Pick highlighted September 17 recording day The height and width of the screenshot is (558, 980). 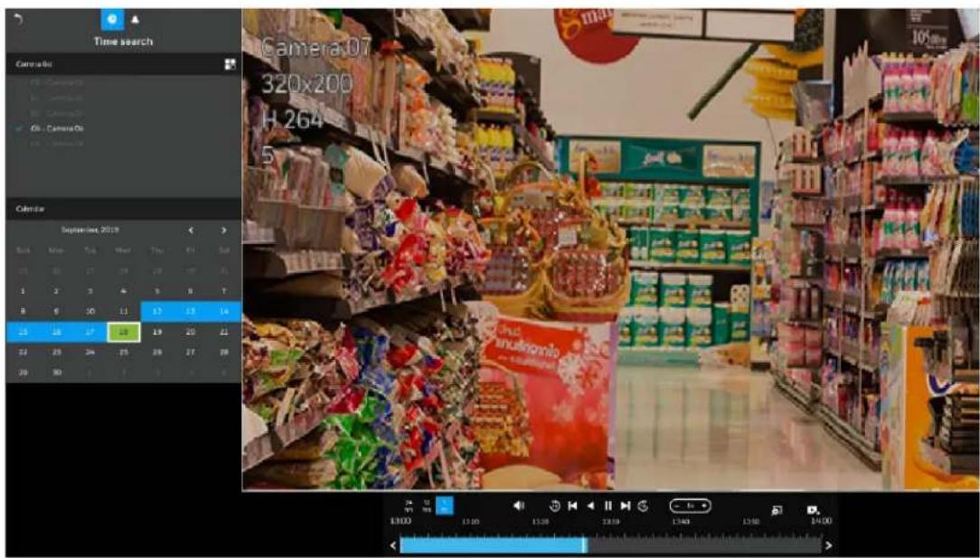[x=90, y=332]
